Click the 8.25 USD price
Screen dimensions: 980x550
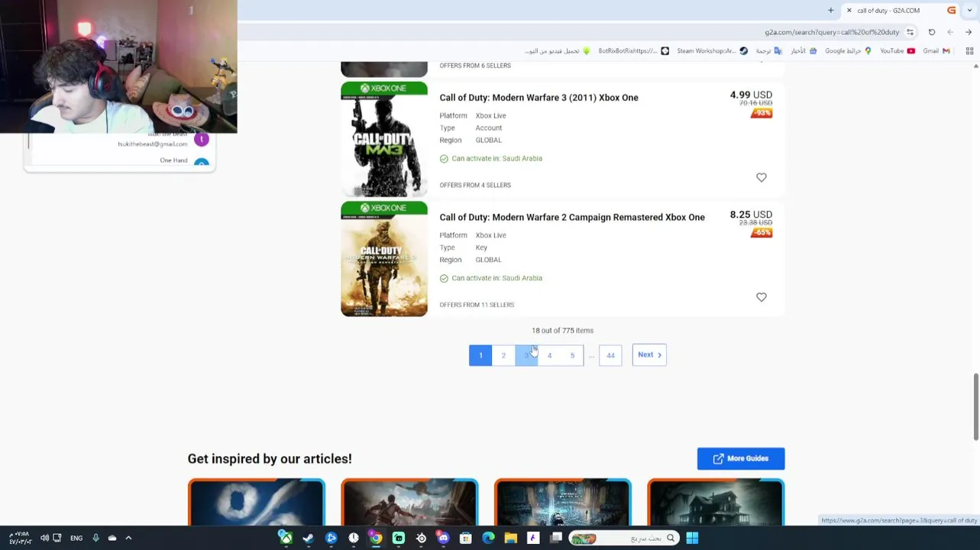(751, 215)
